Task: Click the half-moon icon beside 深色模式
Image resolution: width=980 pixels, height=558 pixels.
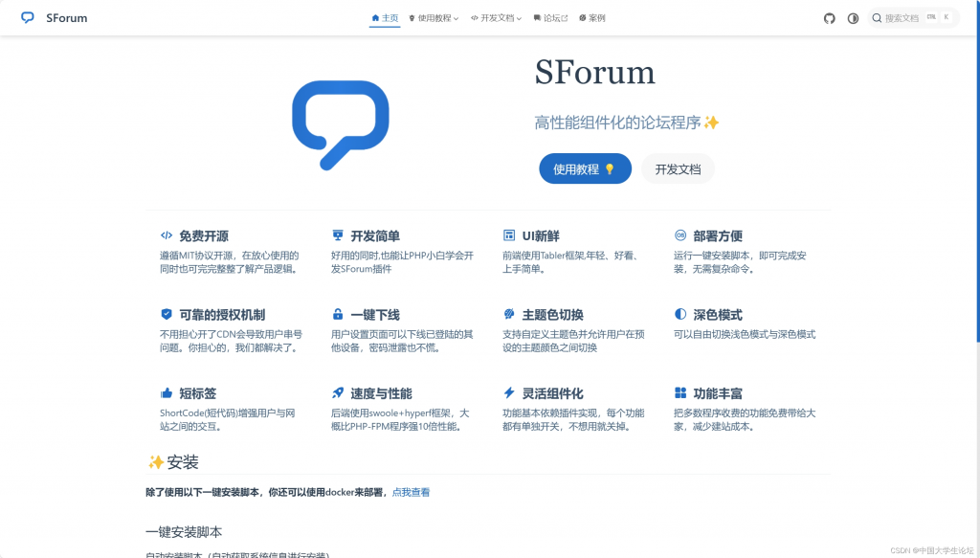Action: [x=680, y=314]
